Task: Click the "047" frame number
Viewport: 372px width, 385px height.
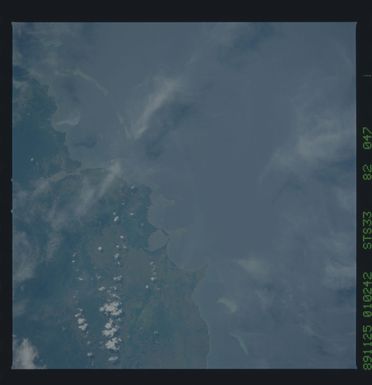Action: tap(367, 138)
